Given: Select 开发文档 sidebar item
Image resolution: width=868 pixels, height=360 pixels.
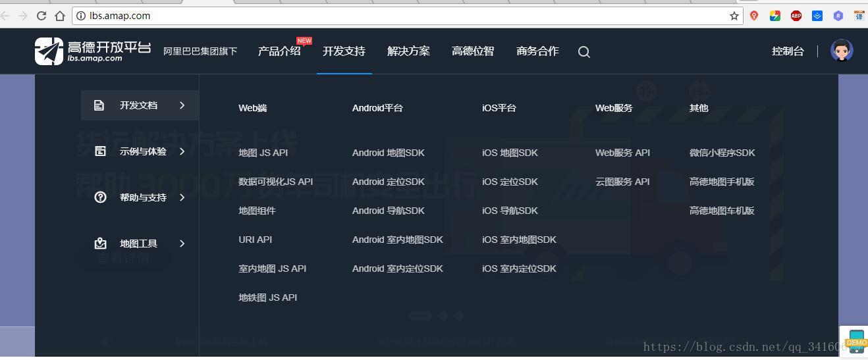Looking at the screenshot, I should click(x=140, y=105).
